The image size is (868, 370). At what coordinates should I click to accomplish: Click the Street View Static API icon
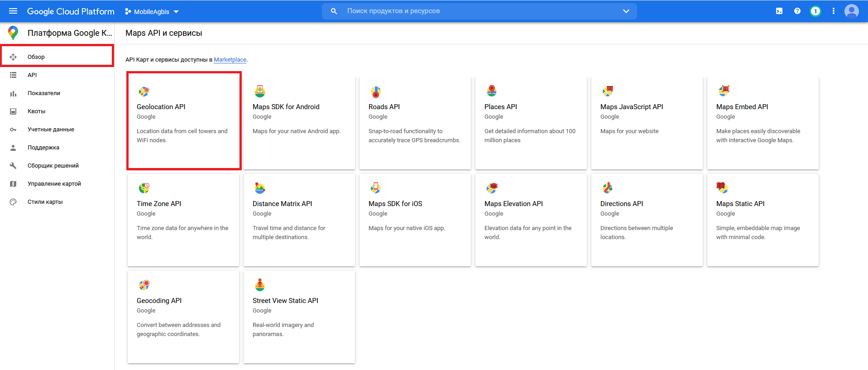[x=260, y=285]
